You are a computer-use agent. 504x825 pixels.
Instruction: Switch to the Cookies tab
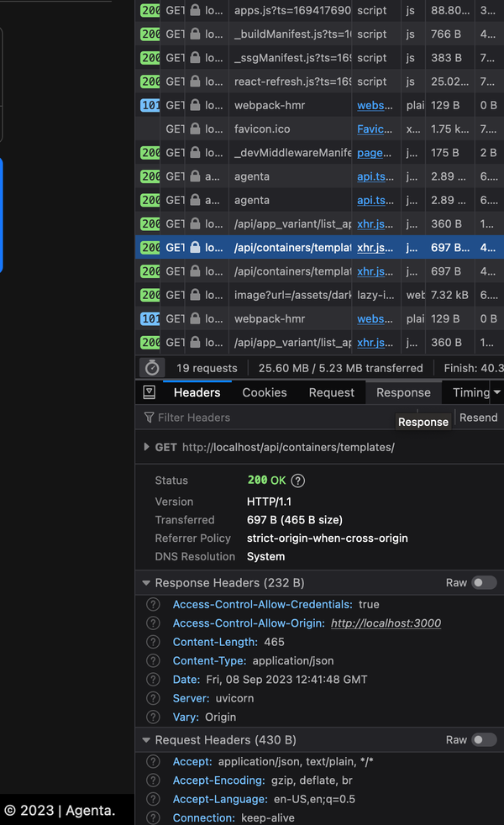pos(265,392)
